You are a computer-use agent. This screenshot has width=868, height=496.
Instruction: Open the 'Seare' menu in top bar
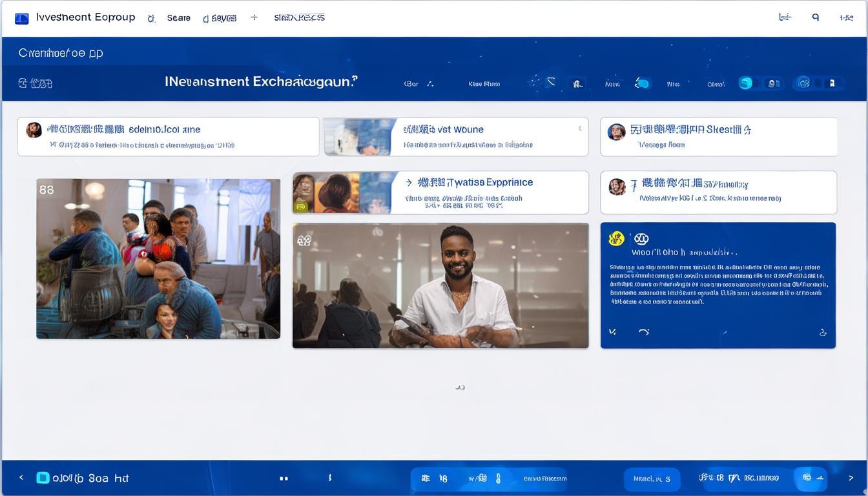(178, 18)
